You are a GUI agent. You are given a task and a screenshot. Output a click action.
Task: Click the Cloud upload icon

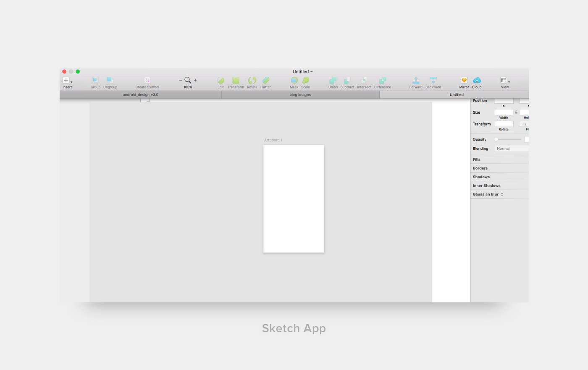pyautogui.click(x=477, y=80)
